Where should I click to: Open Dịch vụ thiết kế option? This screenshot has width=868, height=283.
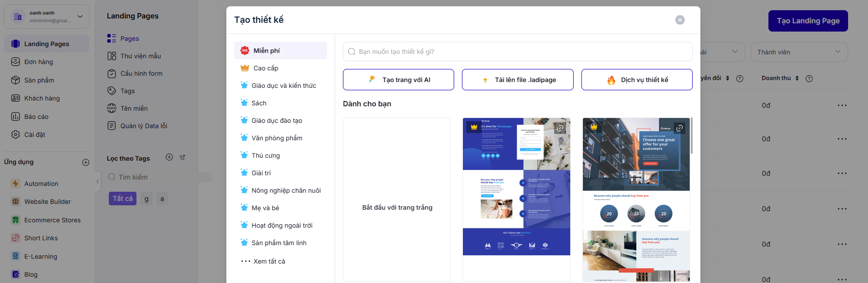tap(636, 80)
